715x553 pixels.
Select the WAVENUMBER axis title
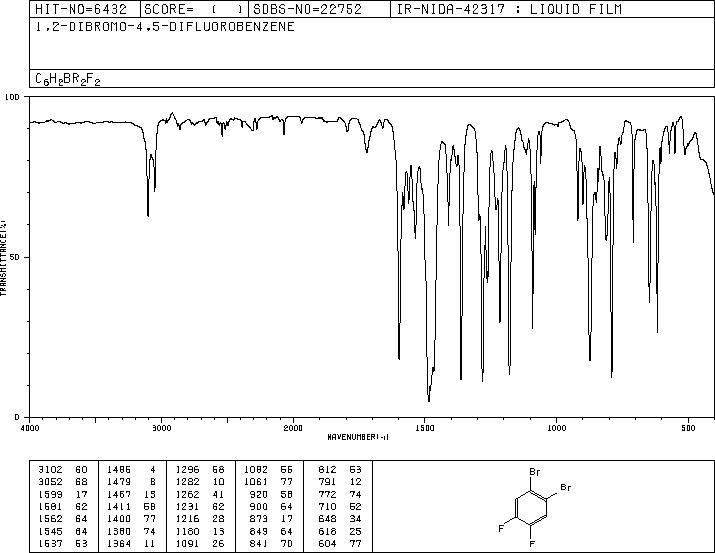point(358,437)
